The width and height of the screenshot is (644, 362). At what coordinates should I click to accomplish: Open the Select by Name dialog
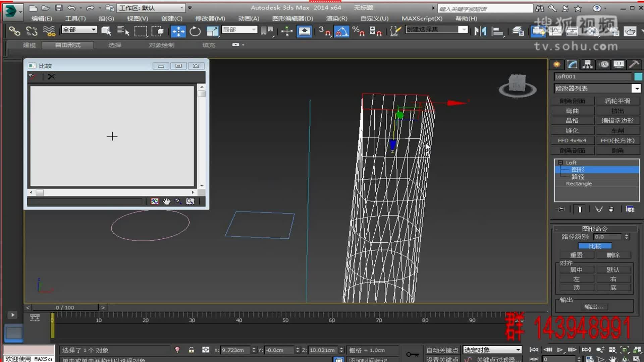(x=123, y=31)
